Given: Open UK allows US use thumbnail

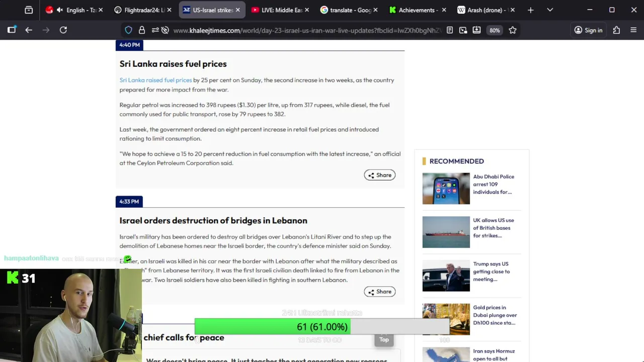Looking at the screenshot, I should [446, 232].
